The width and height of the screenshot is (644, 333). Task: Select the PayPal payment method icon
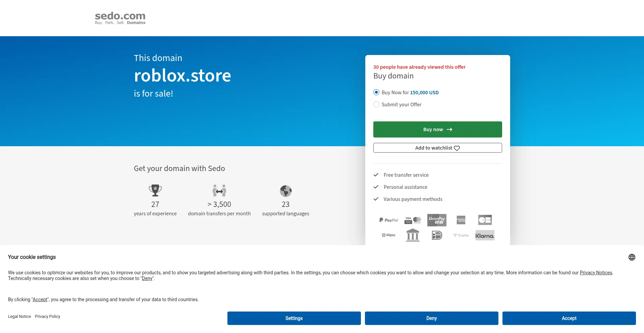(x=388, y=220)
